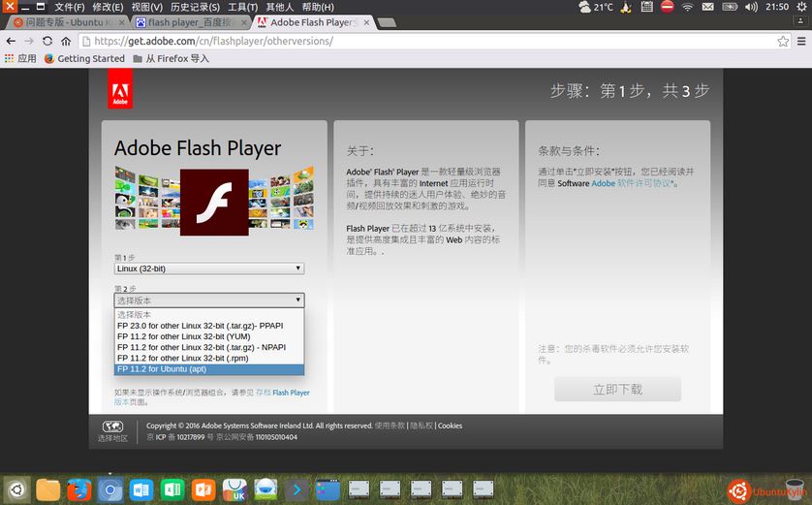
Task: Click the penguin icon in the system tray
Action: tap(626, 7)
